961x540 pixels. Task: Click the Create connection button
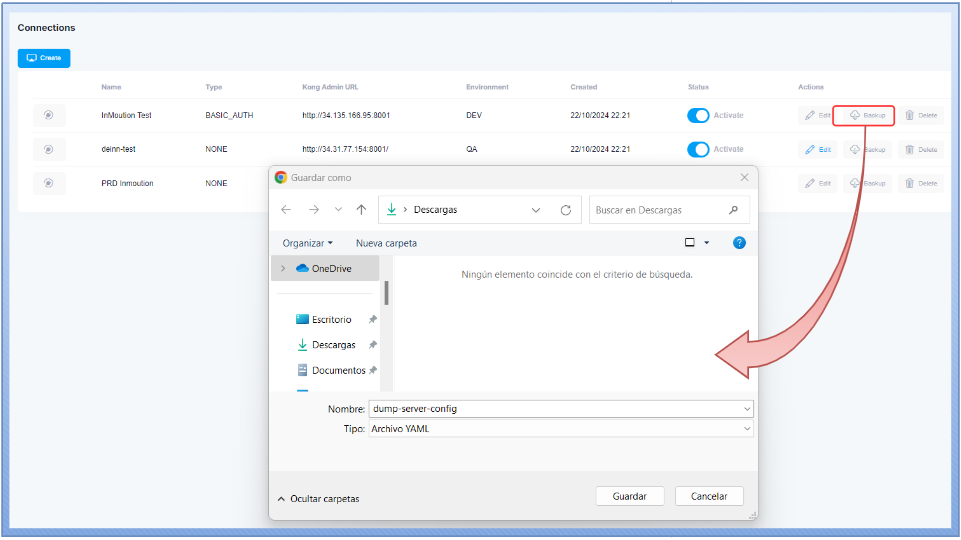click(44, 58)
